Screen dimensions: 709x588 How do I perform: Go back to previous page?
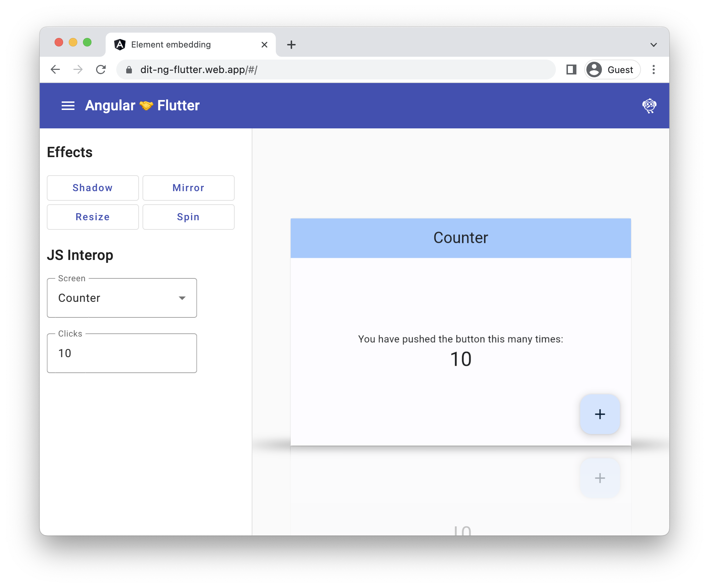[55, 70]
